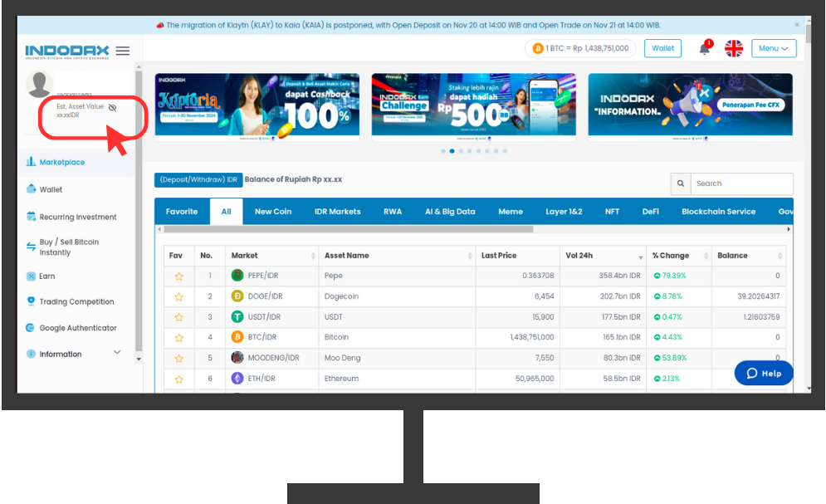Image resolution: width=826 pixels, height=504 pixels.
Task: Open the Menu dropdown
Action: tap(774, 48)
